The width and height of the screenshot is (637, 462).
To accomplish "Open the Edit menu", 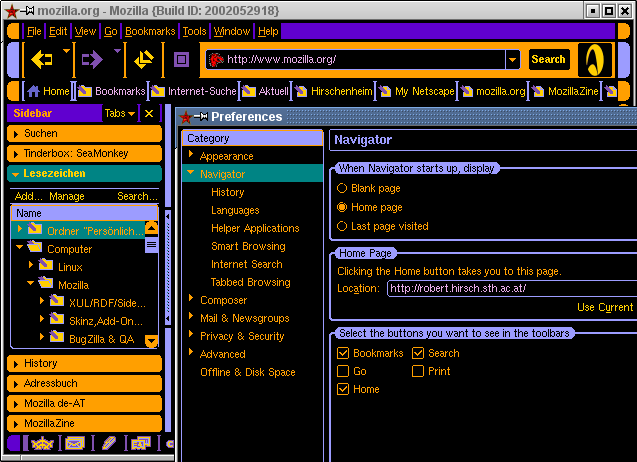I will (x=58, y=31).
